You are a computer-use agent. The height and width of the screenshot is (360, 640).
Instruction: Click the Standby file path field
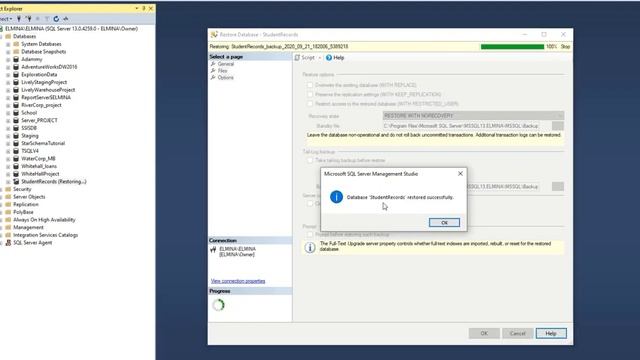click(x=461, y=126)
